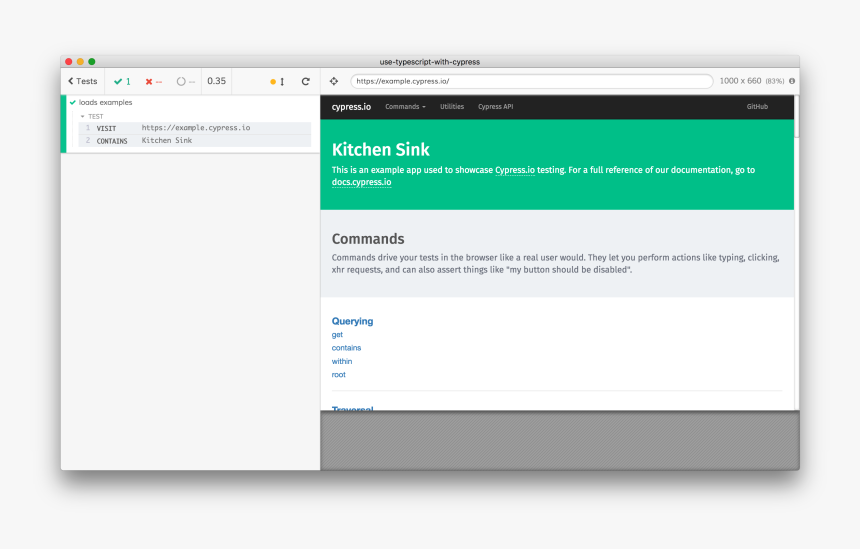The height and width of the screenshot is (549, 860).
Task: Click the Kitchen Sink page heading
Action: click(x=381, y=150)
